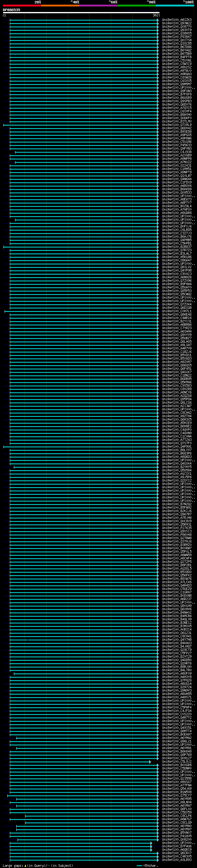
Task: Select the UniRef100_A7TZ43 label
Action: [177, 440]
